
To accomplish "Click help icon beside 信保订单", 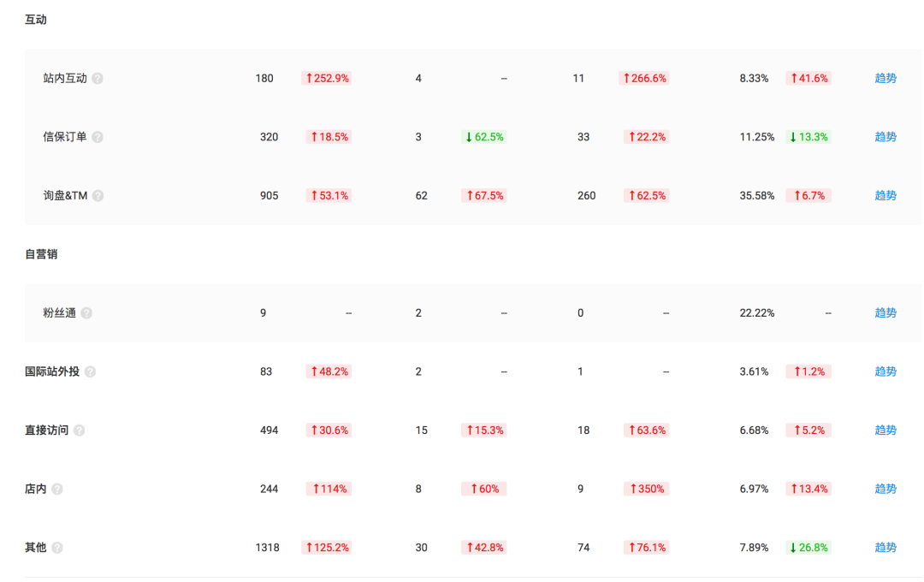I will 98,137.
